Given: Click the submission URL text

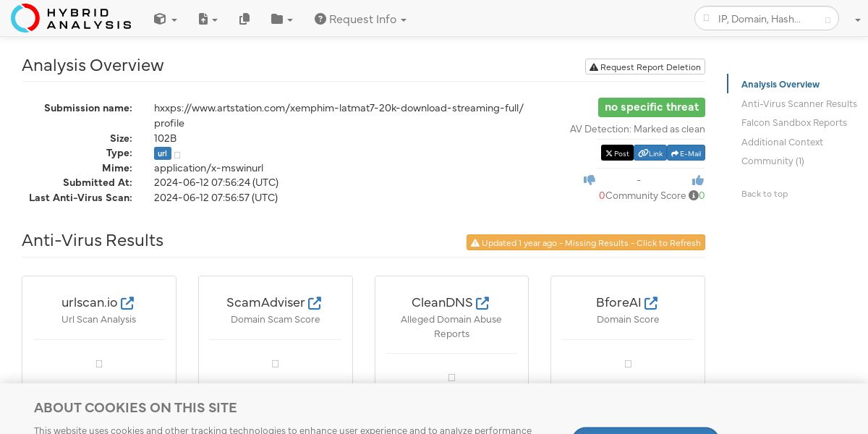Looking at the screenshot, I should 339,116.
